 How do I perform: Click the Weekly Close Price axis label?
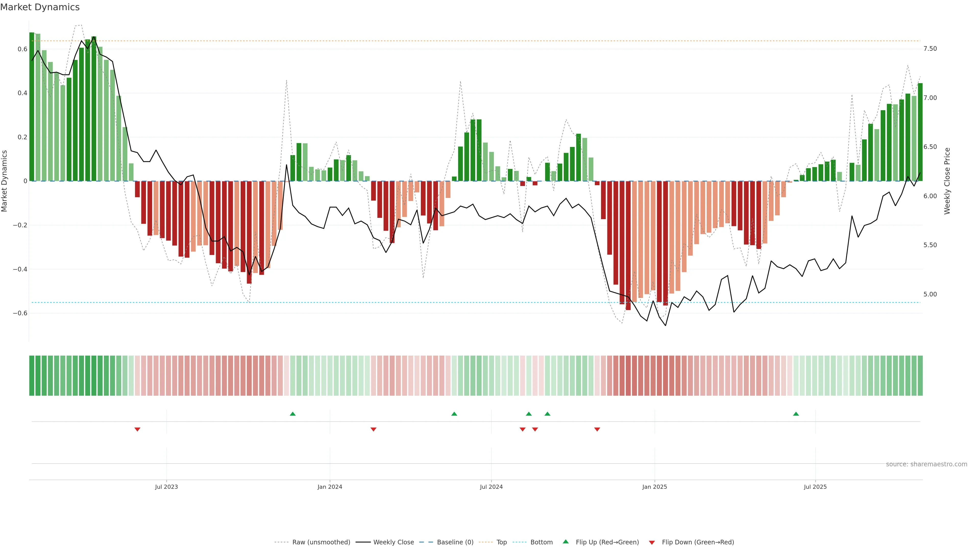947,181
